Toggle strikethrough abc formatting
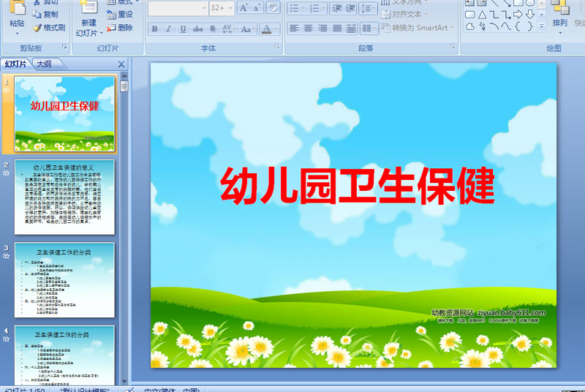This screenshot has width=585, height=392. [x=197, y=29]
